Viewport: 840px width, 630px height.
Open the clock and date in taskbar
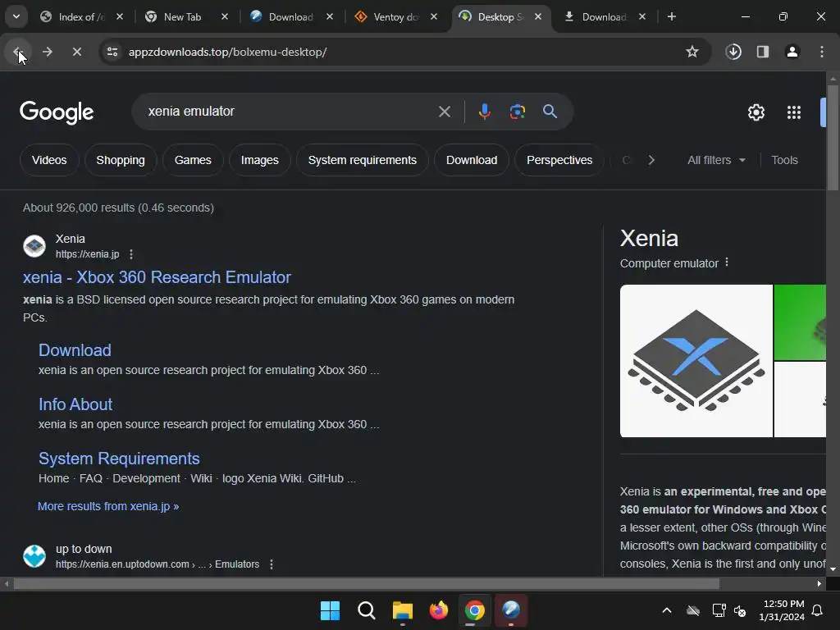(x=782, y=610)
